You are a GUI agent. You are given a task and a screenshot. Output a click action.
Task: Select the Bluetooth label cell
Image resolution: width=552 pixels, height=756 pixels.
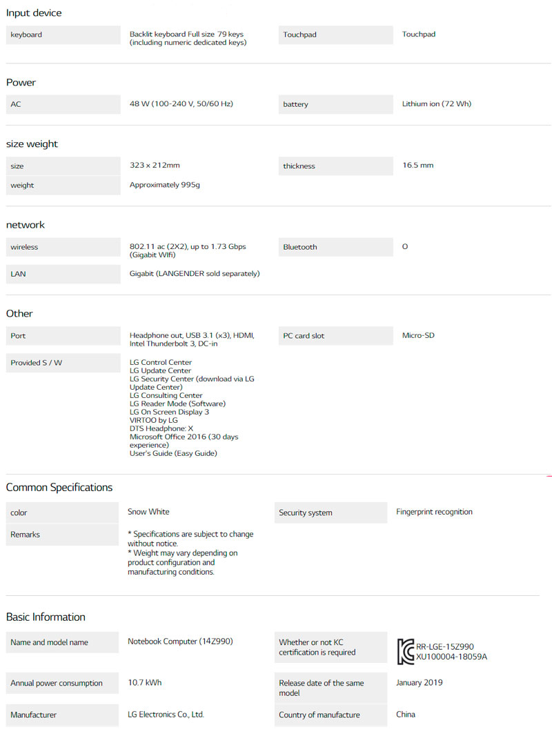[335, 247]
